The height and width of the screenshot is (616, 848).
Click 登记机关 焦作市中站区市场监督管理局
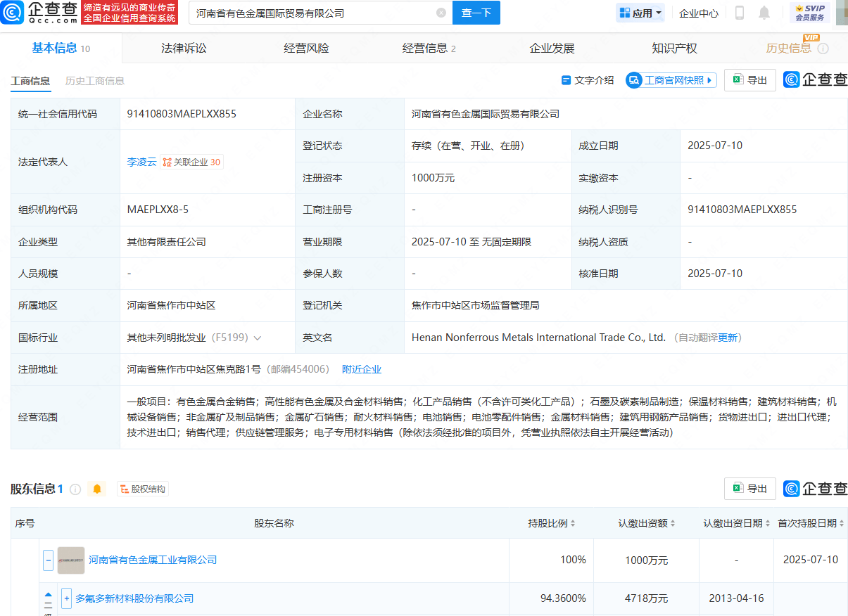click(x=476, y=305)
